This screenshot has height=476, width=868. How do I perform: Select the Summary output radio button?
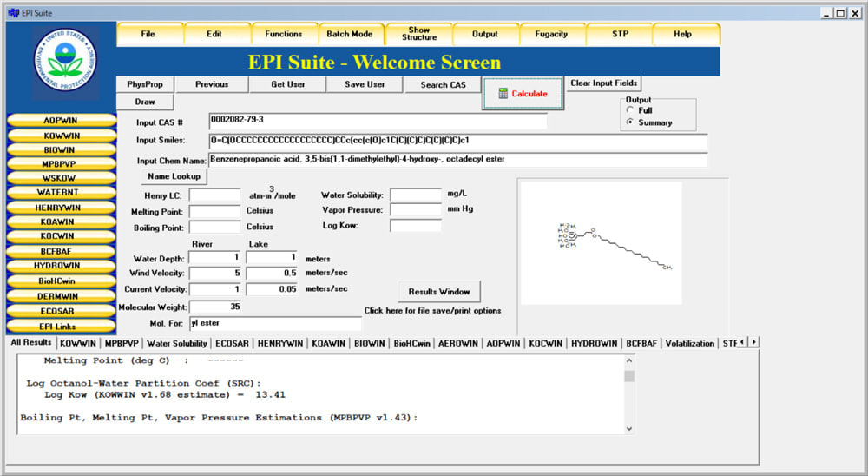point(629,122)
